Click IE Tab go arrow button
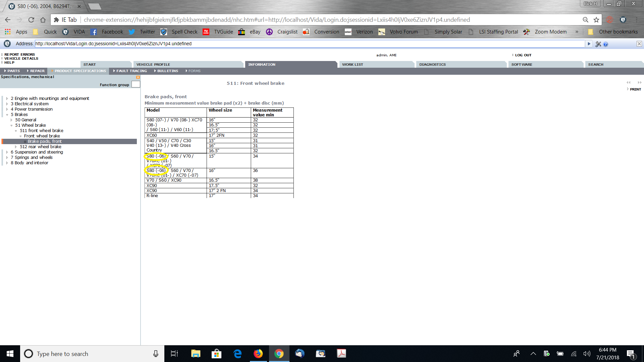Screen dimensions: 644x362 point(589,44)
